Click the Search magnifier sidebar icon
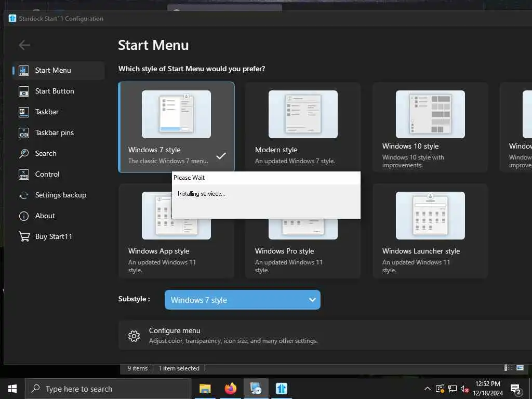Image resolution: width=532 pixels, height=399 pixels. [24, 153]
